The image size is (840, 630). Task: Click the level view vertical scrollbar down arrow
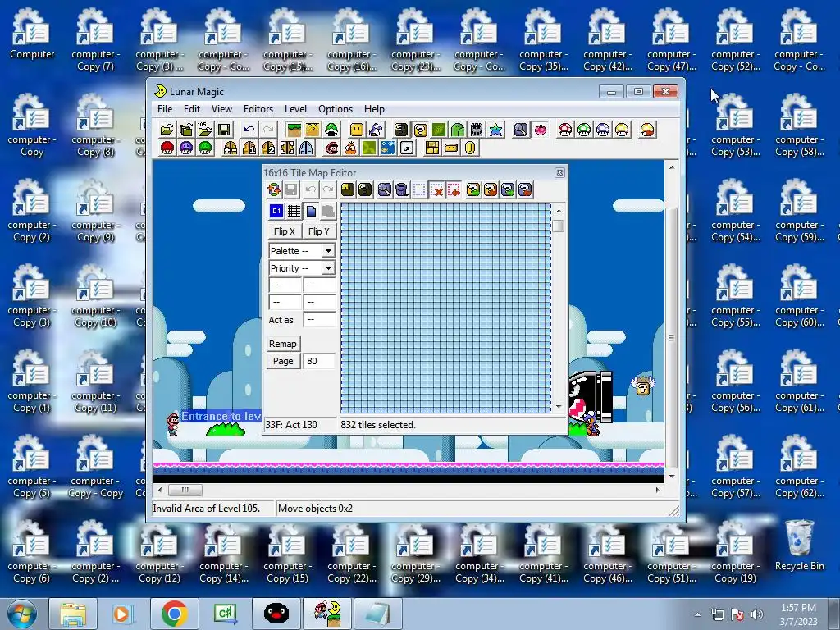[x=672, y=477]
